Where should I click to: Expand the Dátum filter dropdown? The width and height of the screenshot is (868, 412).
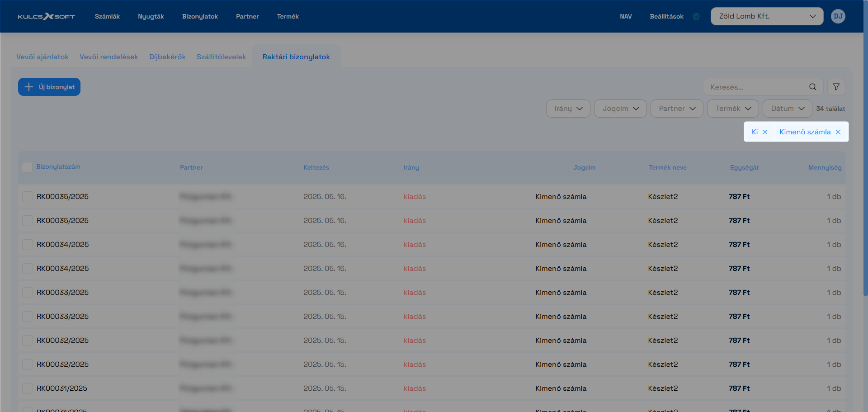788,109
